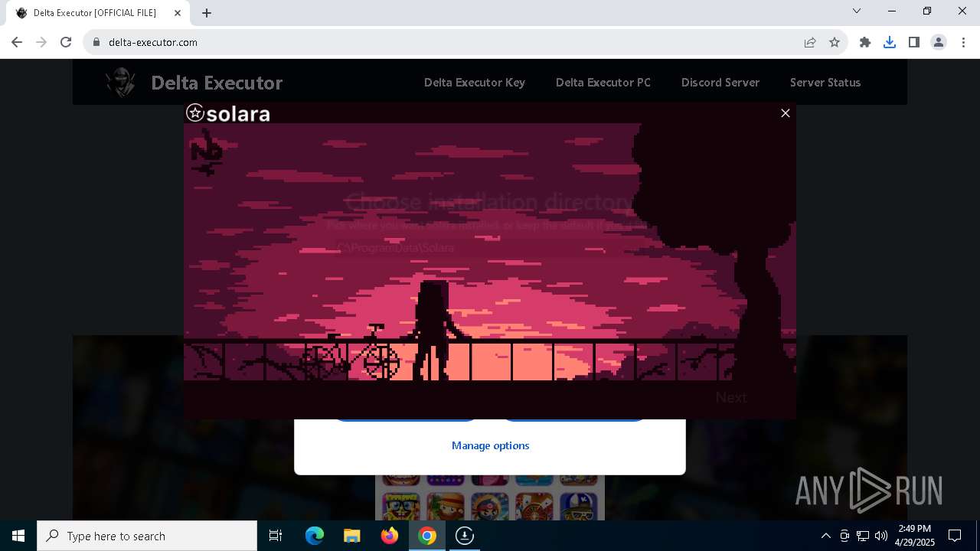Click the taskbar search box
Viewport: 980px width, 551px height.
pyautogui.click(x=147, y=536)
